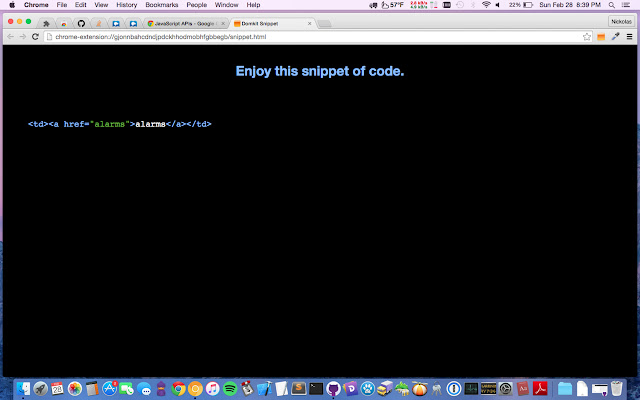Screen dimensions: 640x400
Task: Open the Trash in the Dock
Action: coord(617,388)
